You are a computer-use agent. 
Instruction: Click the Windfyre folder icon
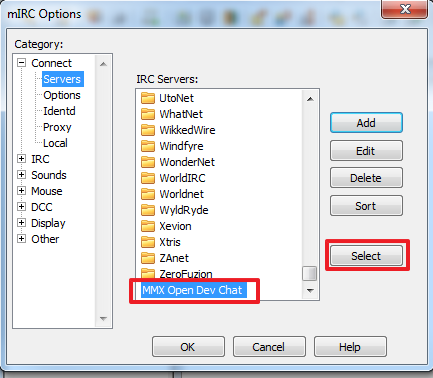(x=148, y=146)
